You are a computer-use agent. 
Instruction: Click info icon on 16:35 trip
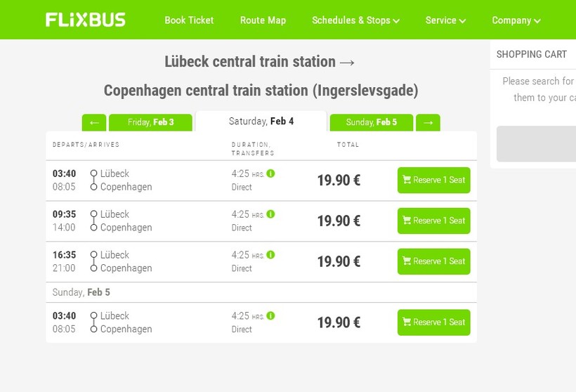point(271,255)
